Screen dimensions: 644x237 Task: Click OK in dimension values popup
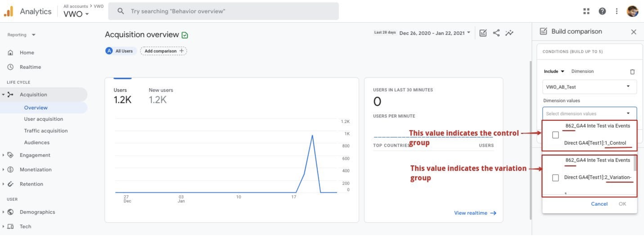[x=622, y=204]
